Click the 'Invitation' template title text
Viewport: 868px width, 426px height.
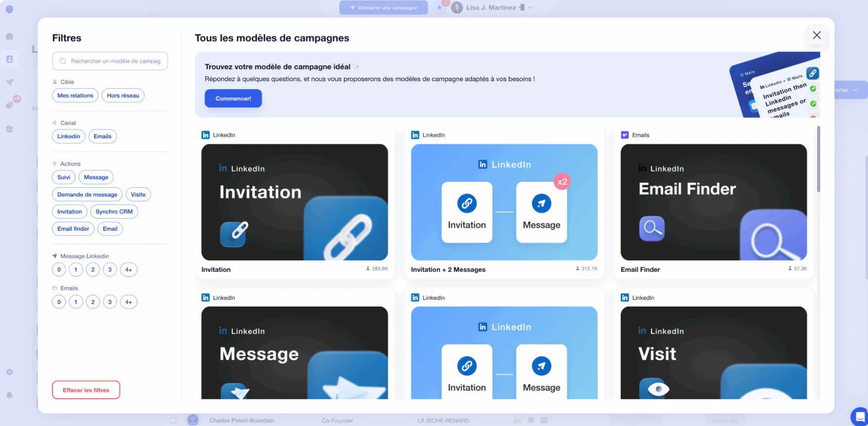(x=216, y=269)
